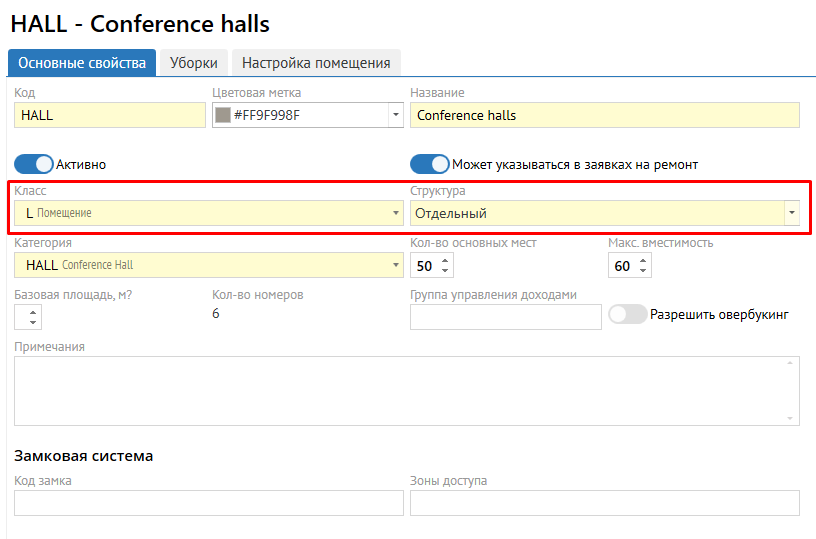Switch to the Уборки tab
Screen dimensions: 816x539
coord(194,62)
